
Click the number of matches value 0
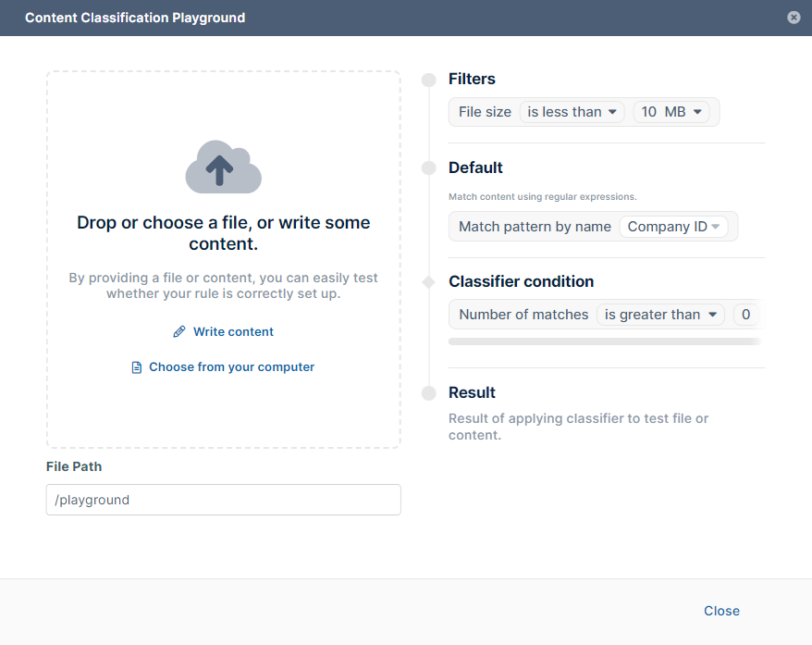pos(745,315)
